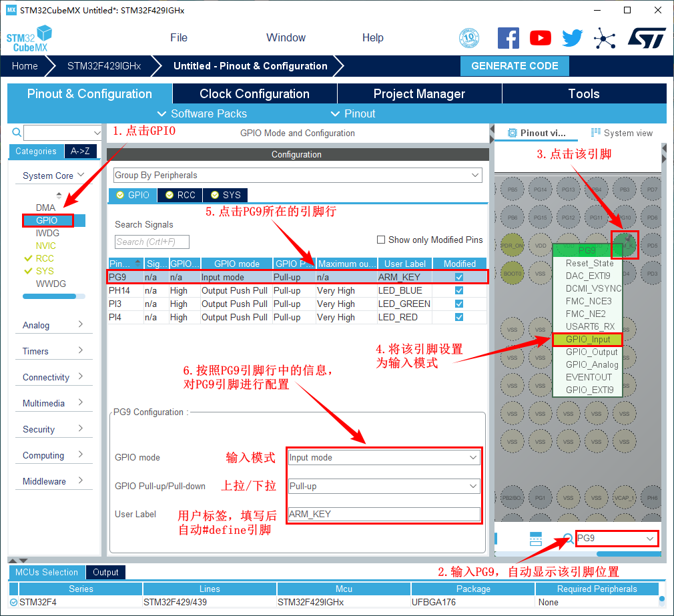Click the ST community network icon
Viewport: 674px width, 616px height.
coord(605,38)
